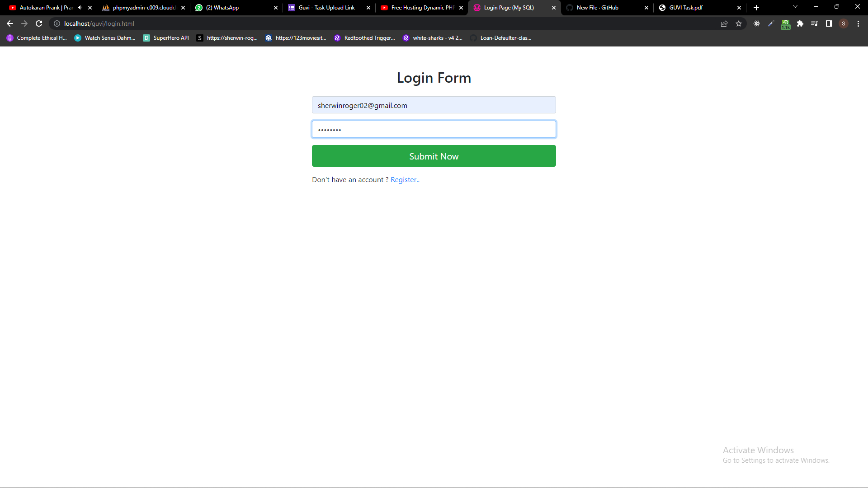Mute the Autokaran Prank tab speaker icon
868x488 pixels.
coord(80,7)
